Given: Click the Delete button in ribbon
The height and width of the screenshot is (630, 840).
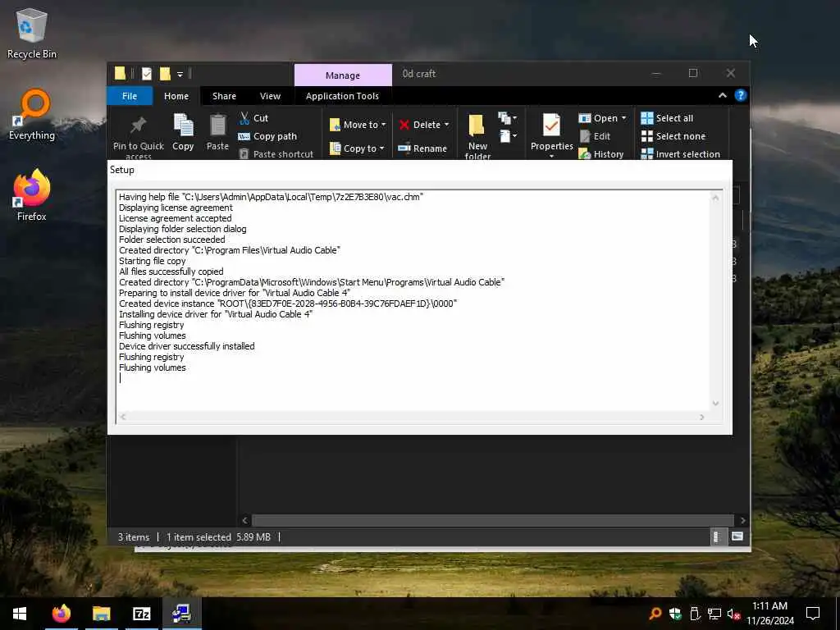Looking at the screenshot, I should coord(420,125).
